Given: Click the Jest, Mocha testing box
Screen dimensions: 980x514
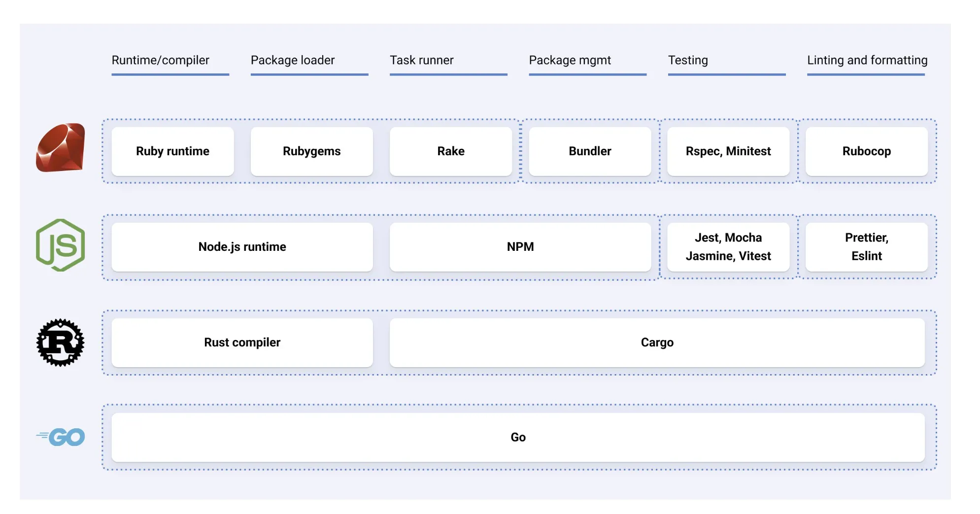Looking at the screenshot, I should pyautogui.click(x=728, y=246).
